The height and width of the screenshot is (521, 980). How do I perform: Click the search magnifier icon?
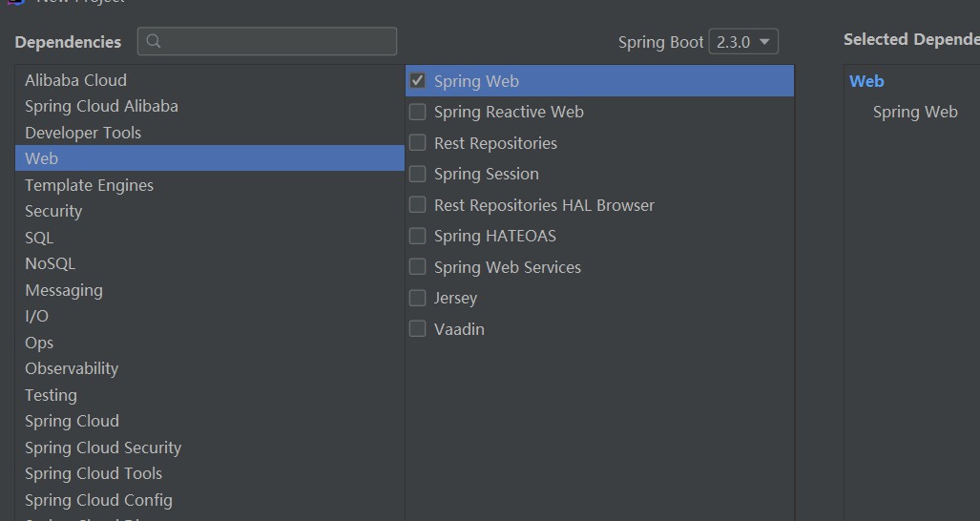[x=153, y=41]
